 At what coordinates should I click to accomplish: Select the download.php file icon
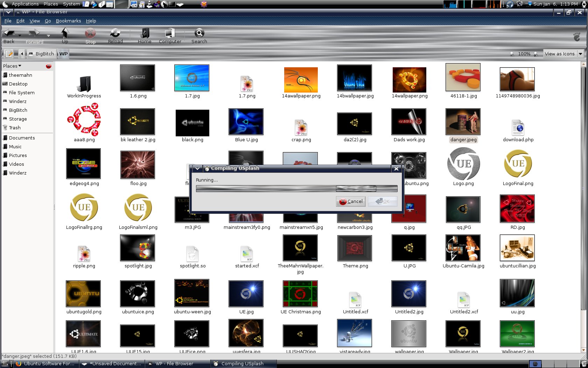click(518, 127)
